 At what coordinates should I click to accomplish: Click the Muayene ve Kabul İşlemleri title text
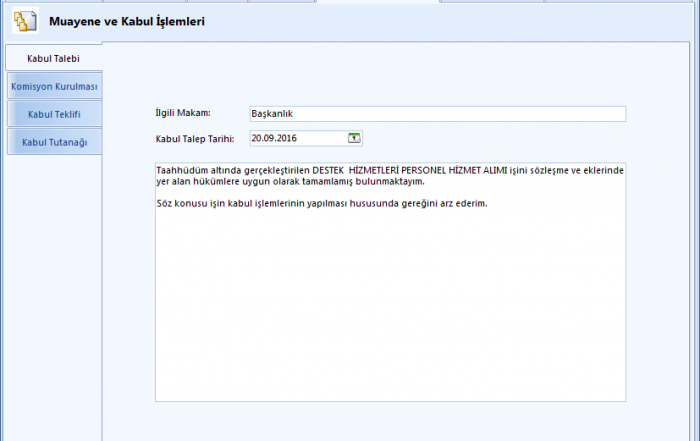(x=127, y=21)
